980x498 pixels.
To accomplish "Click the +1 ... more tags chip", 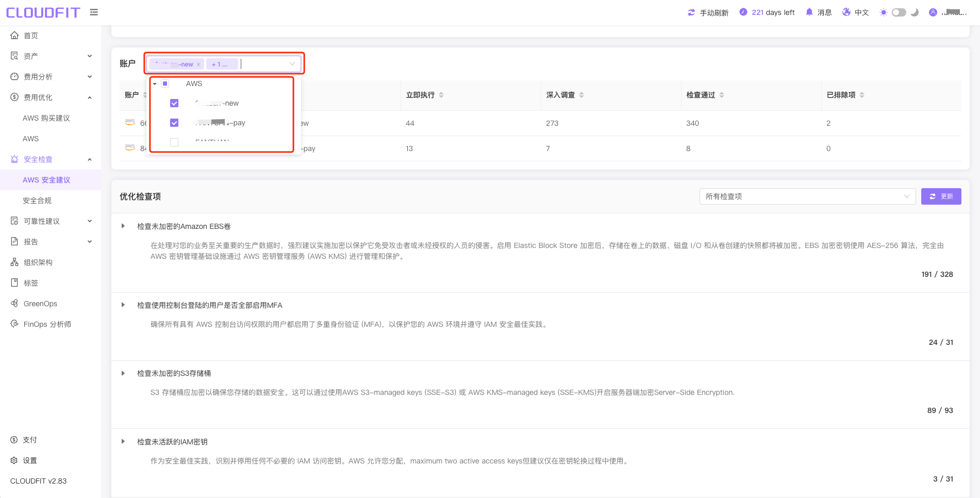I will (222, 64).
